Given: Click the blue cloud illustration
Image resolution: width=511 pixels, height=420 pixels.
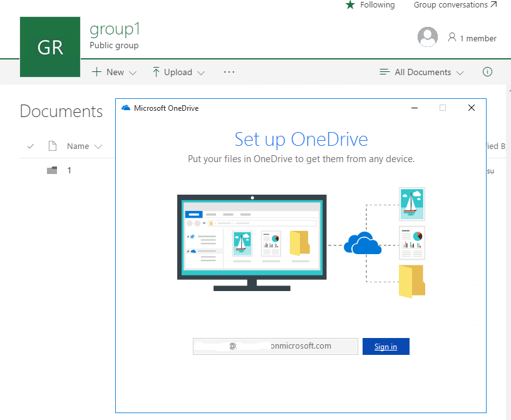Looking at the screenshot, I should pyautogui.click(x=363, y=243).
